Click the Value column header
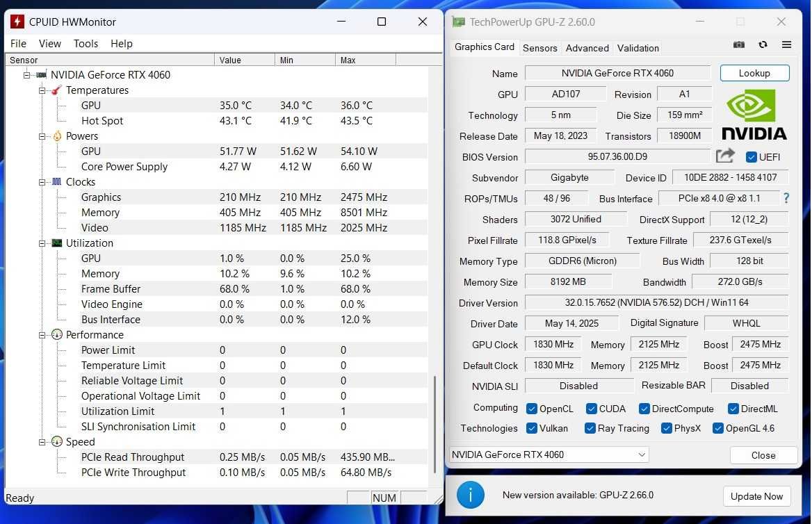The height and width of the screenshot is (524, 812). click(245, 60)
